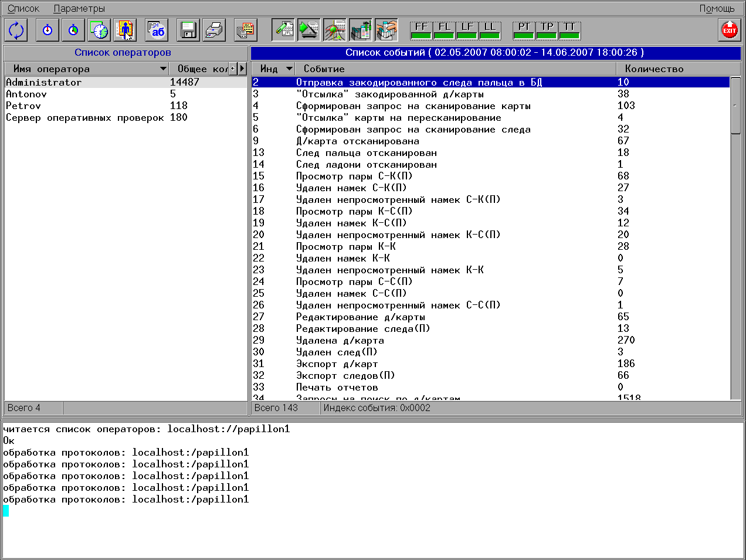Click 'Всего 143' status field
Image resolution: width=746 pixels, height=560 pixels.
click(x=286, y=408)
